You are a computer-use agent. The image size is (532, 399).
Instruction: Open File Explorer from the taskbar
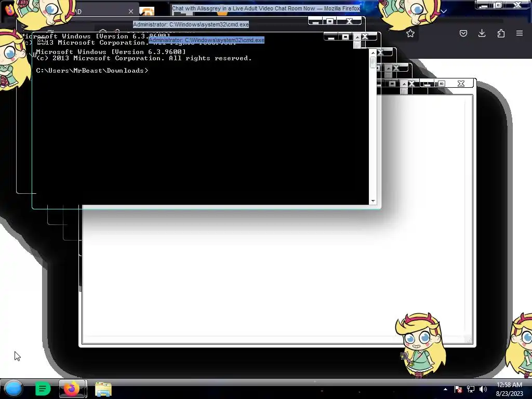point(103,389)
